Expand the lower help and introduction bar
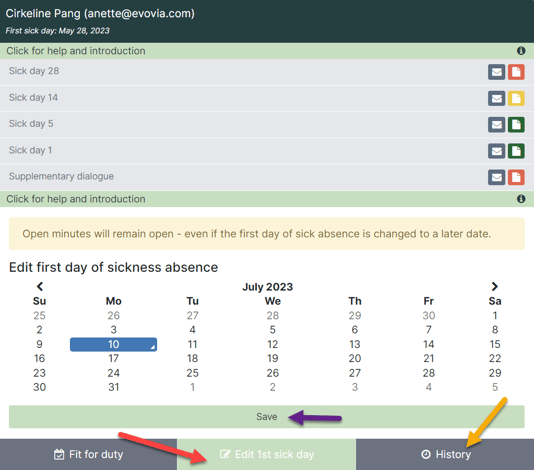 267,199
